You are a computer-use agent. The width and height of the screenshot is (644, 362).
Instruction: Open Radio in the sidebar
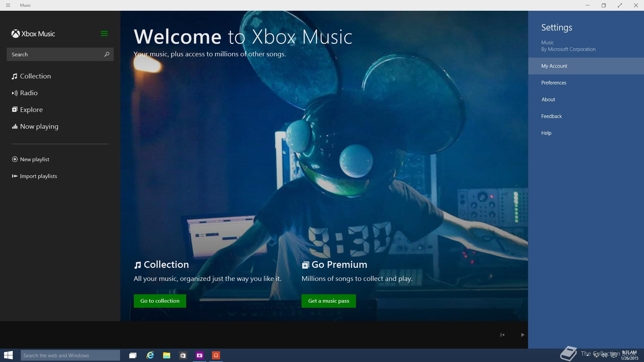25,93
